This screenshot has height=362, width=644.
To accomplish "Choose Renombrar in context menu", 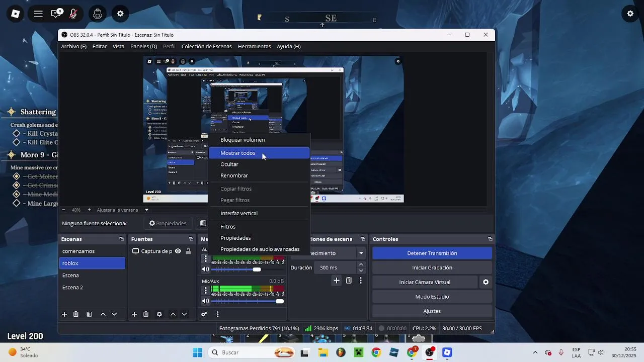I will (259, 175).
